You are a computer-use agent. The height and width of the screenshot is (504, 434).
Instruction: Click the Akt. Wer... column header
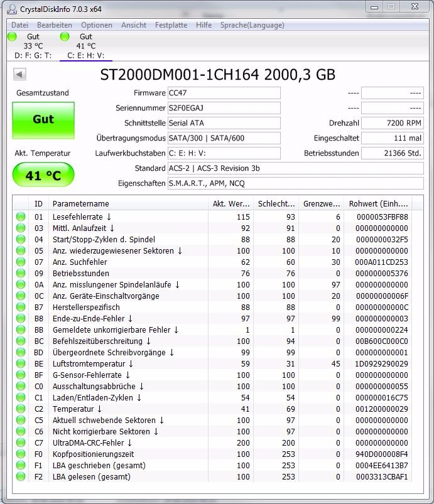231,204
